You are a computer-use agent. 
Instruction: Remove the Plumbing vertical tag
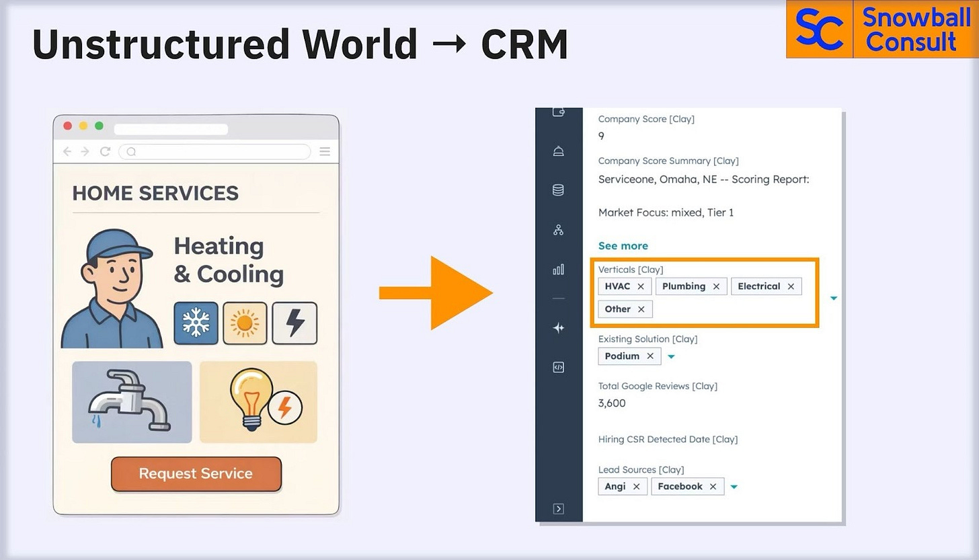click(716, 286)
